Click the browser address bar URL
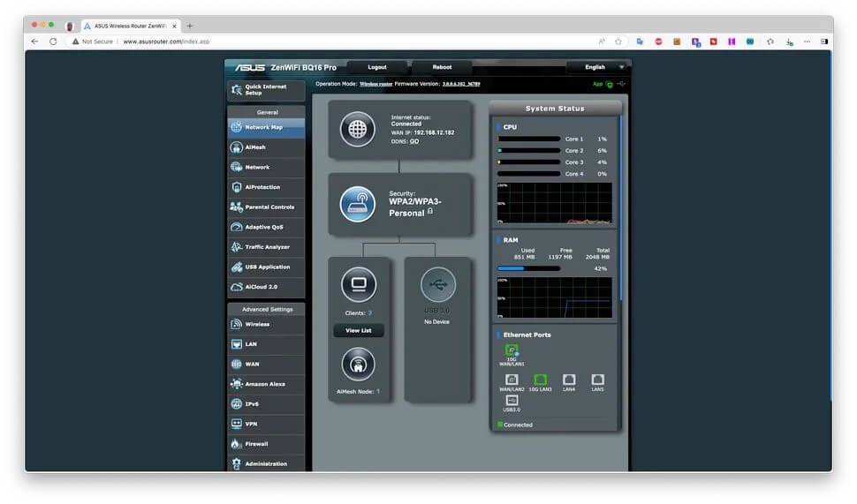857x504 pixels. pos(166,41)
